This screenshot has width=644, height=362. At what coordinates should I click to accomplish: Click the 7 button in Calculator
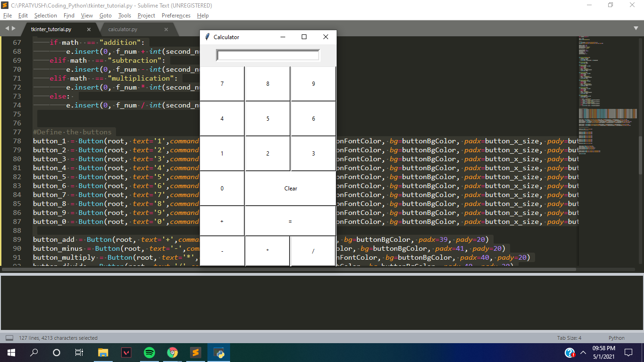point(222,84)
